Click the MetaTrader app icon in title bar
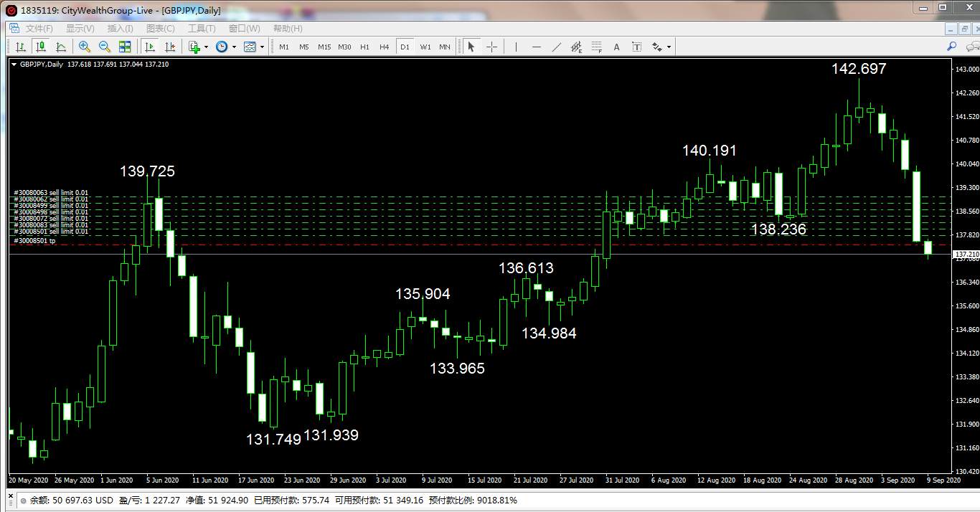 (11, 11)
